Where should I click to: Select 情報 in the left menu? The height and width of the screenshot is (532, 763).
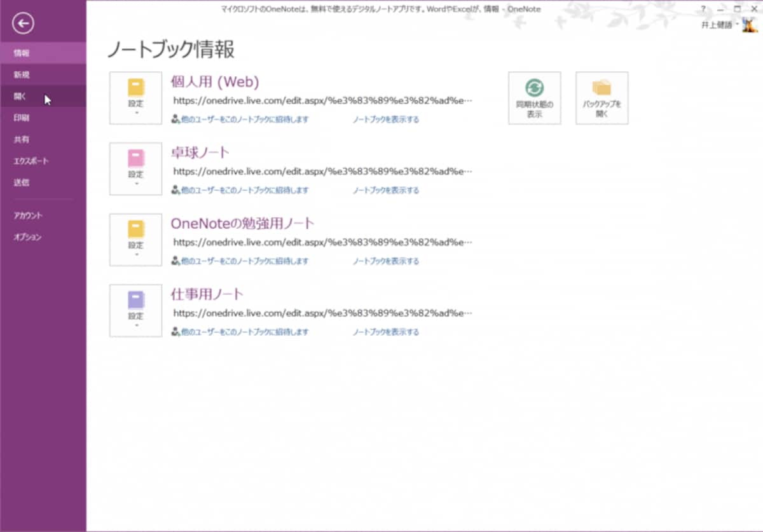point(43,53)
